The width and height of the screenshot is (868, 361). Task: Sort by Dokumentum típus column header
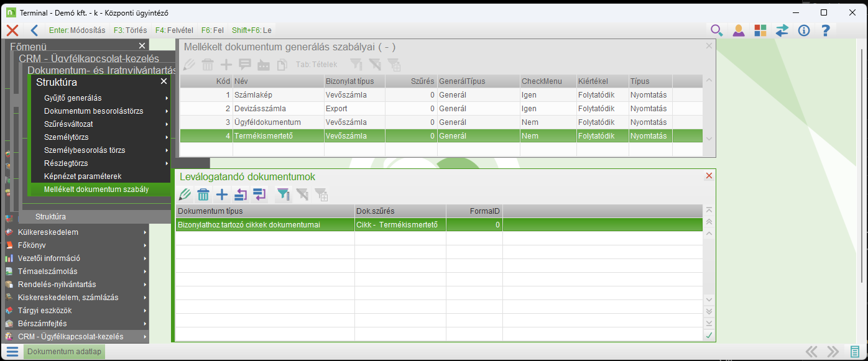pos(265,212)
